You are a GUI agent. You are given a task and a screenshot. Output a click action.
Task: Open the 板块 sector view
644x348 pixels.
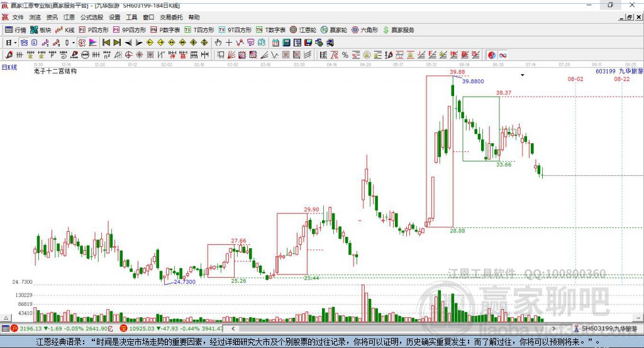pyautogui.click(x=40, y=30)
